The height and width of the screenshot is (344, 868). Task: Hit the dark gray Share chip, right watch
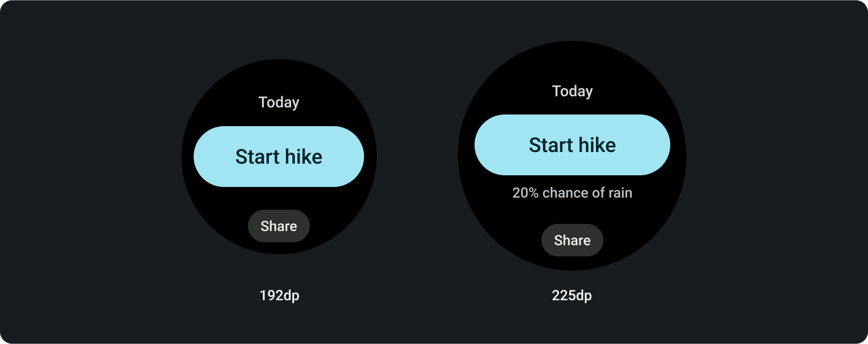[572, 240]
